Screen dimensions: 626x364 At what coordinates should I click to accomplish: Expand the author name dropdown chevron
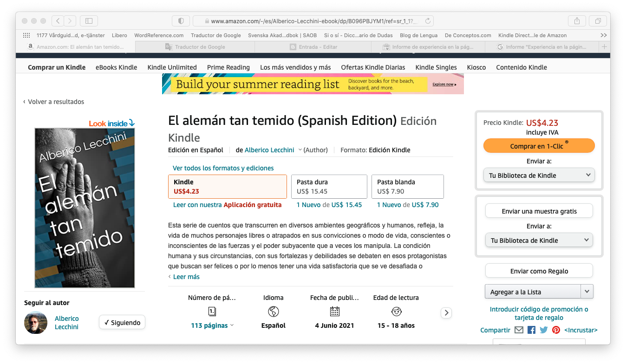pyautogui.click(x=300, y=150)
